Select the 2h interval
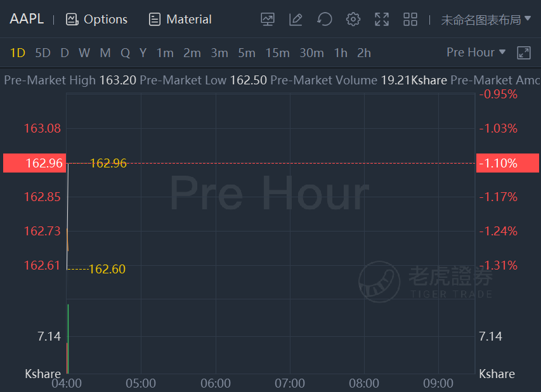 click(364, 53)
